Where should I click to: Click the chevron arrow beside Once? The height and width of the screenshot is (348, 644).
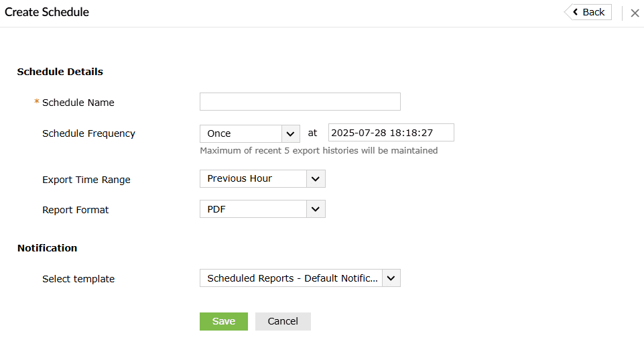[290, 133]
